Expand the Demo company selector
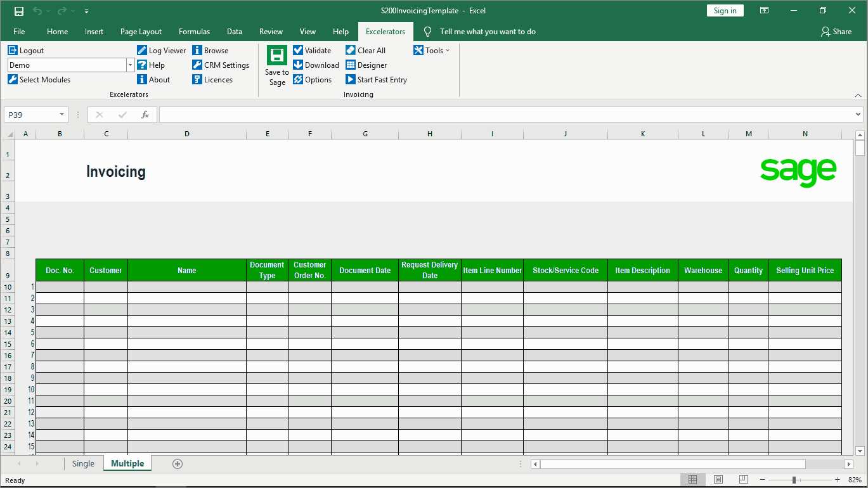 130,65
